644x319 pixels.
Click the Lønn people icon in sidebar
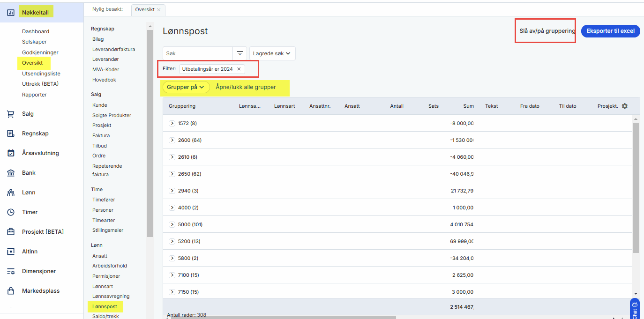tap(11, 193)
